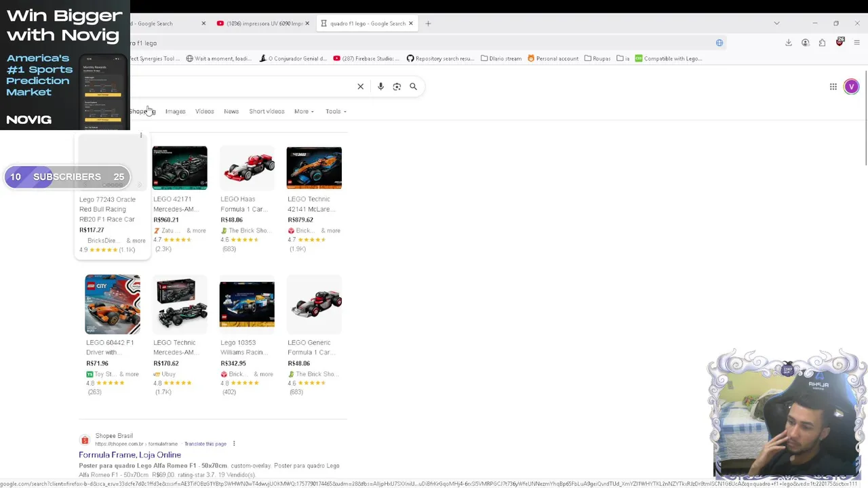Image resolution: width=868 pixels, height=488 pixels.
Task: Click inside the Google search input field
Action: [241, 86]
